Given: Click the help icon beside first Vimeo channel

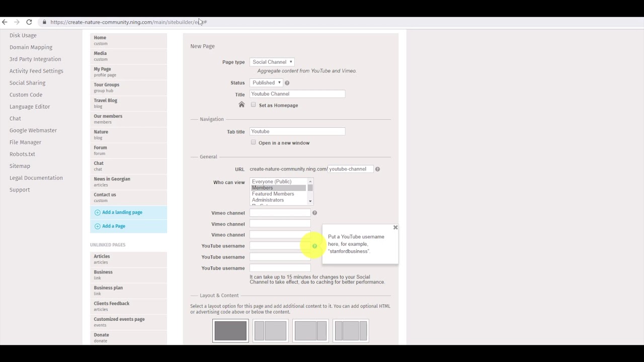Looking at the screenshot, I should 314,213.
